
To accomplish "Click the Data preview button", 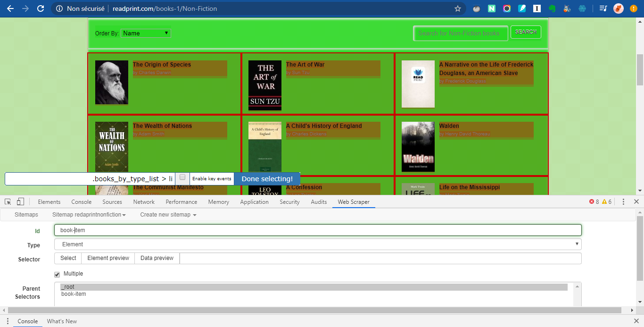I will pos(157,258).
